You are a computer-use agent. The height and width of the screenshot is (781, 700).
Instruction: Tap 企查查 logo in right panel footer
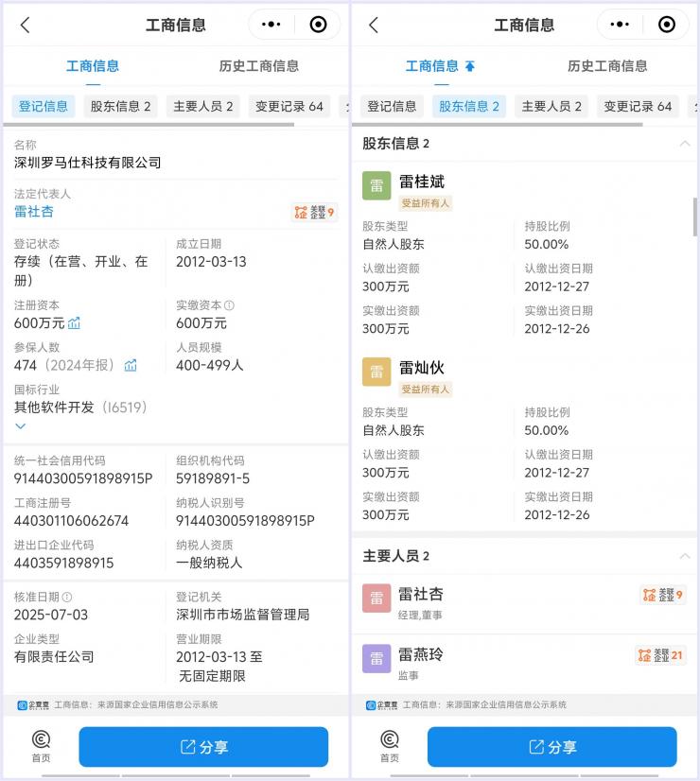tap(381, 705)
